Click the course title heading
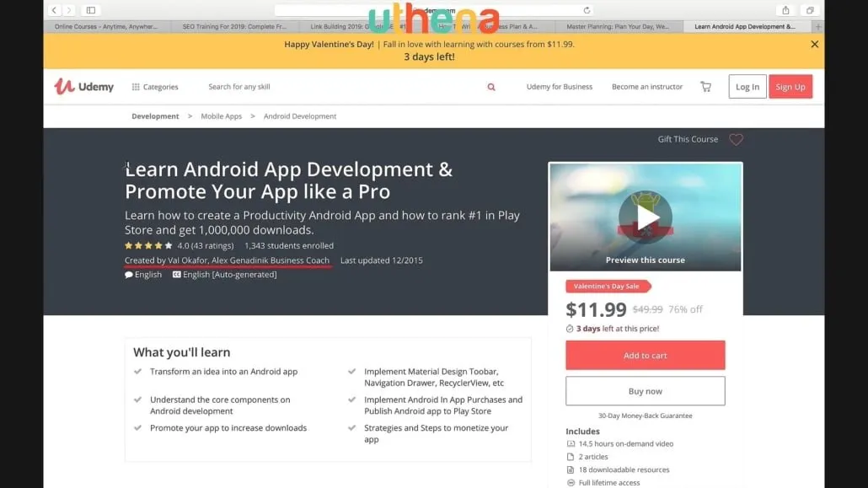 [x=288, y=180]
